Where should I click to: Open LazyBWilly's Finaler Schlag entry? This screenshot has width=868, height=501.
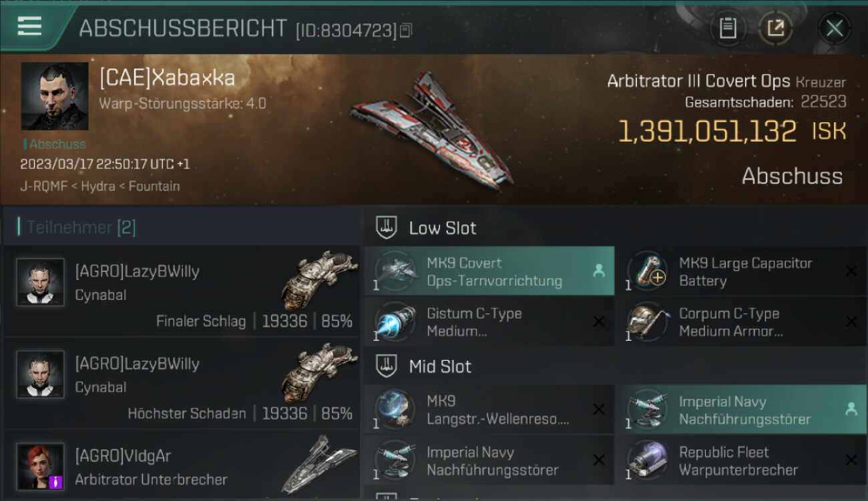point(182,291)
